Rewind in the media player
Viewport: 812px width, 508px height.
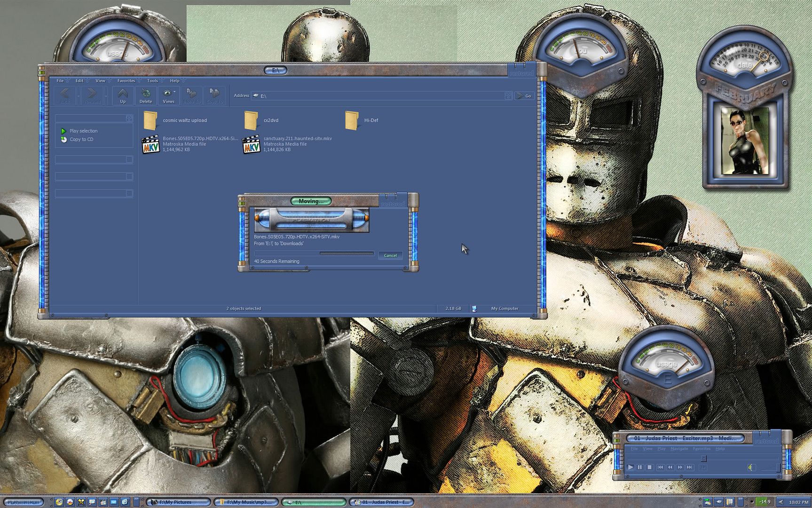click(x=670, y=467)
